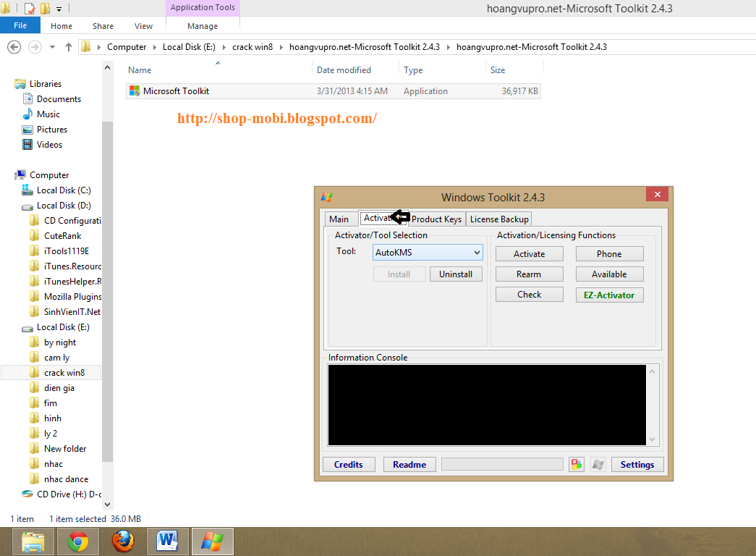
Task: Click the Local Disk (C:) drive icon
Action: coord(27,190)
